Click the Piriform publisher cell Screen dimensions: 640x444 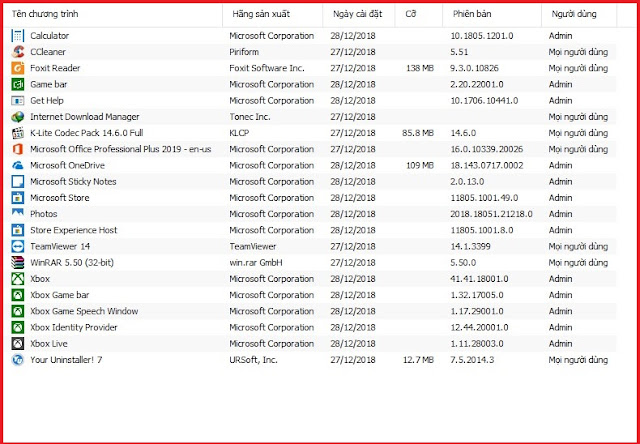point(244,52)
